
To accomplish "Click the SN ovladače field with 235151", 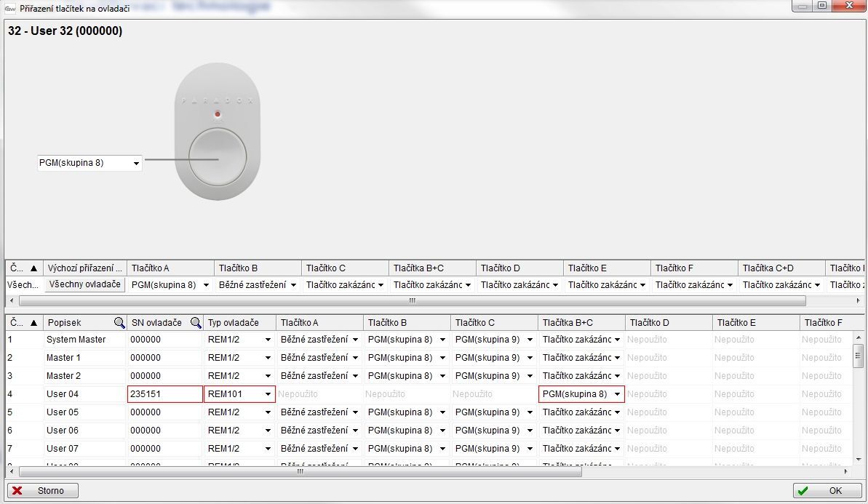I will coord(164,394).
